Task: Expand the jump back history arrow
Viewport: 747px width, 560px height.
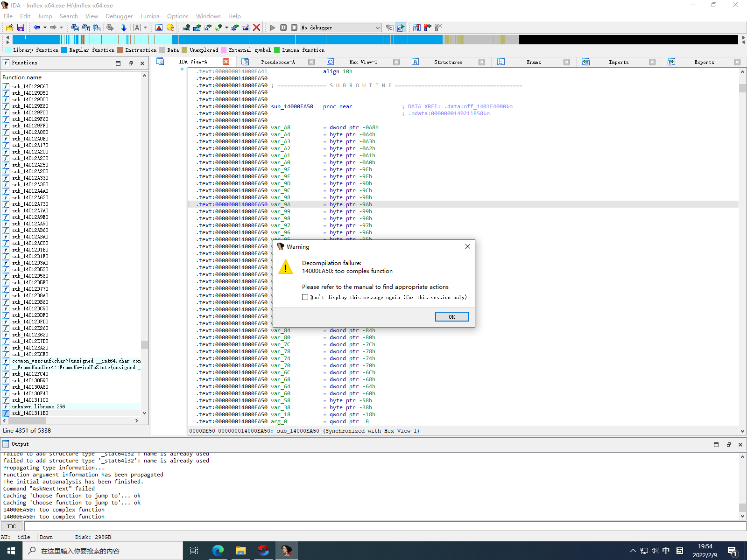Action: coord(45,28)
